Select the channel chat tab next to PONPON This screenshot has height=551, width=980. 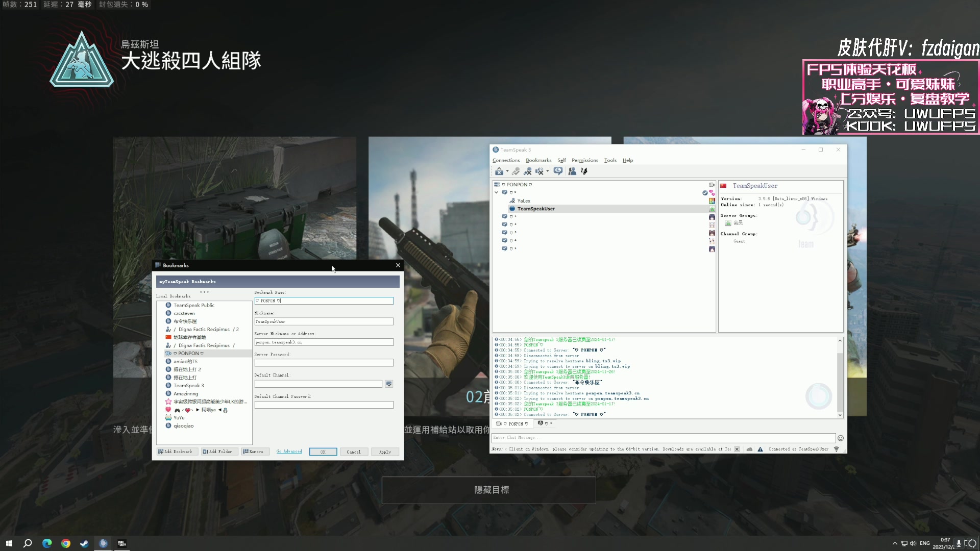pos(545,423)
